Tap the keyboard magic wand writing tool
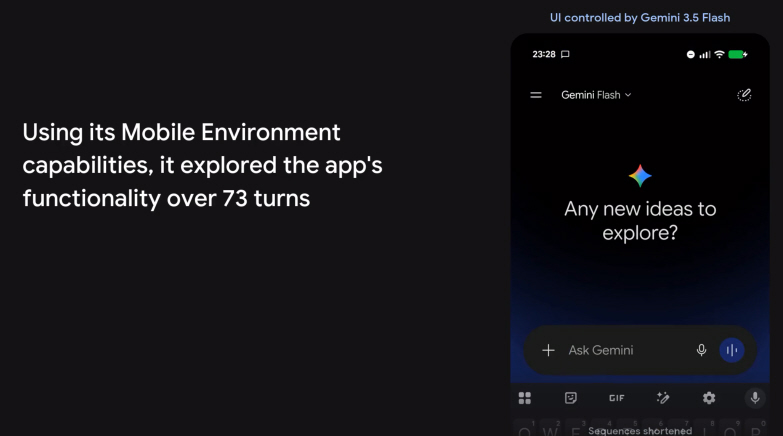The height and width of the screenshot is (436, 783). (x=663, y=398)
